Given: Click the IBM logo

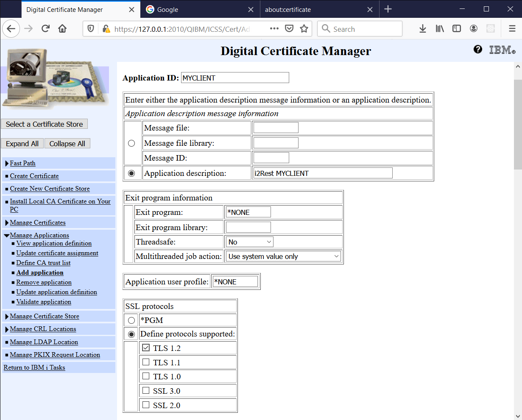Looking at the screenshot, I should pos(502,50).
